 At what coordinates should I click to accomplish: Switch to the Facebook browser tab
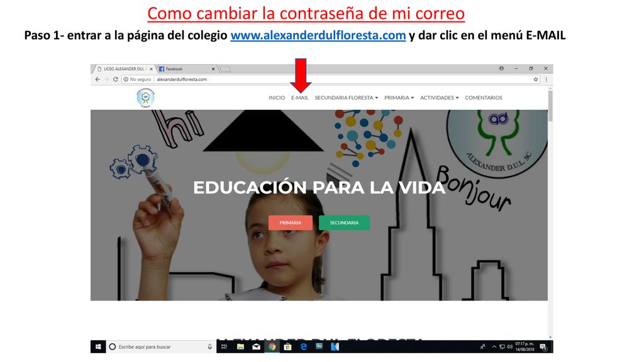187,69
